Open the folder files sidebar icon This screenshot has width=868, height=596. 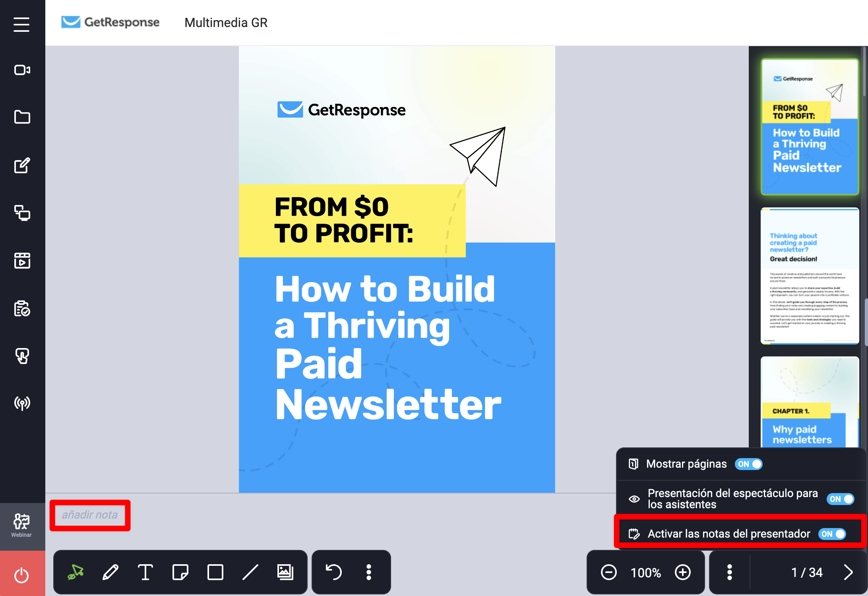click(x=22, y=117)
